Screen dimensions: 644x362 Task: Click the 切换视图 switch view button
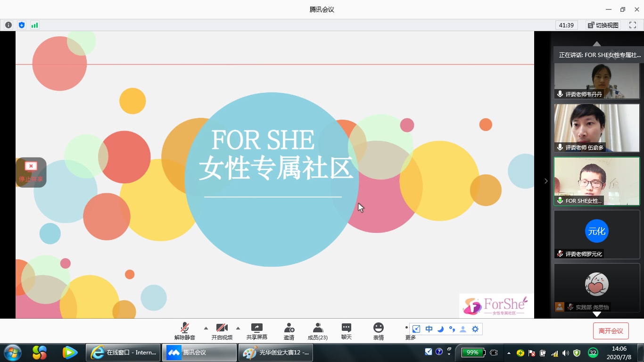[603, 25]
